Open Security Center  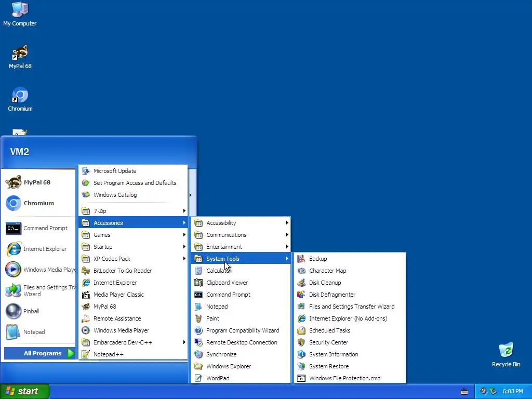pos(350,342)
